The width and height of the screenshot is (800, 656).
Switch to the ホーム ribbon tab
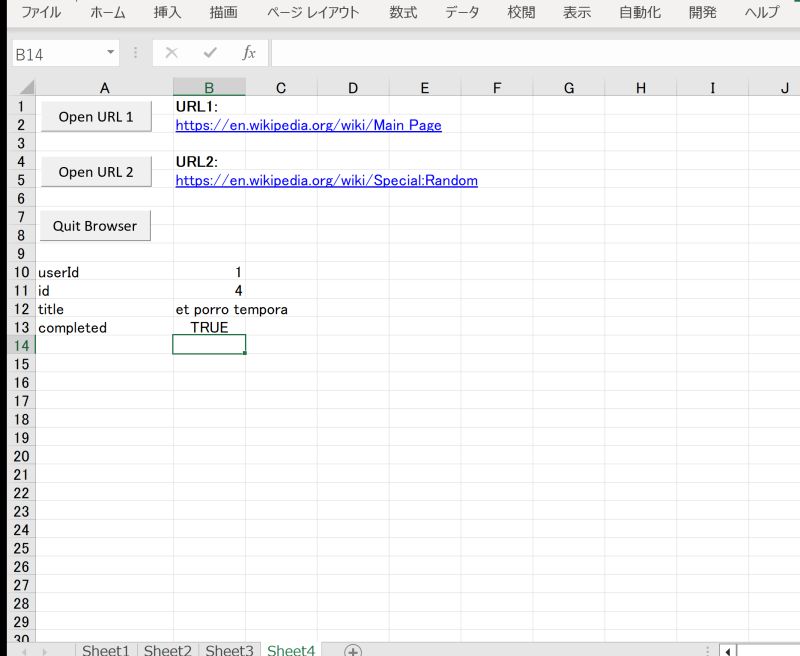pyautogui.click(x=107, y=13)
